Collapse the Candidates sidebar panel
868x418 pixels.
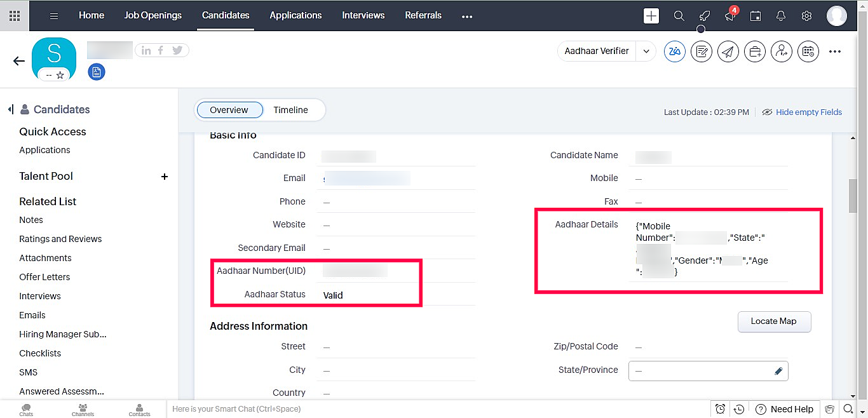pos(11,109)
